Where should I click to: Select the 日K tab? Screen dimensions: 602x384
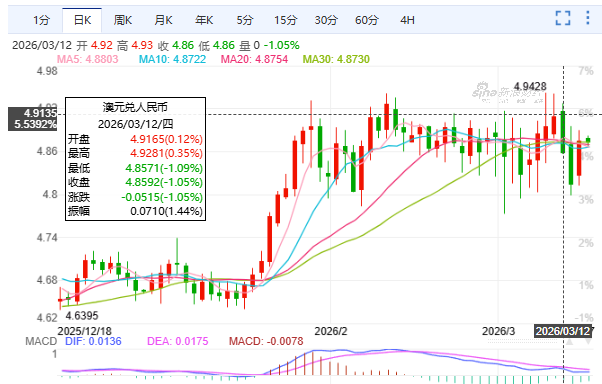[82, 20]
